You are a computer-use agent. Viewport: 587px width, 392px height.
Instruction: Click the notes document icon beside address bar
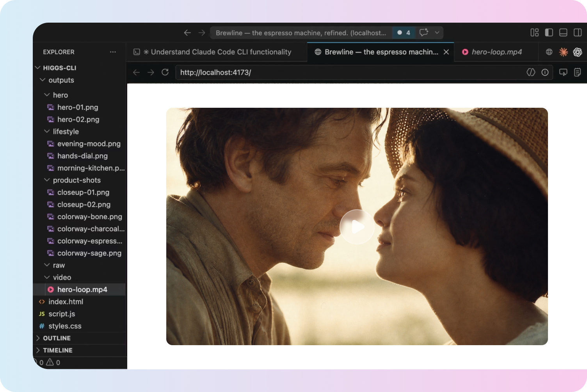click(x=578, y=72)
